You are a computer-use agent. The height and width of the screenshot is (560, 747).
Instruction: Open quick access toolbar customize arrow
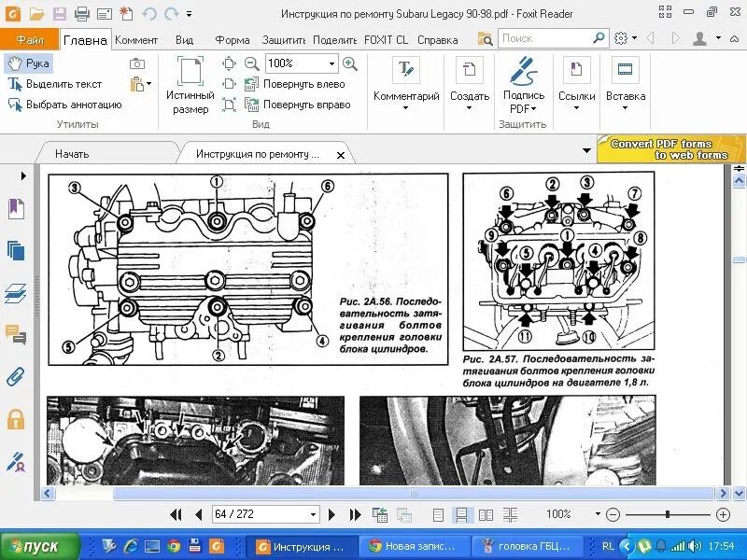[190, 14]
